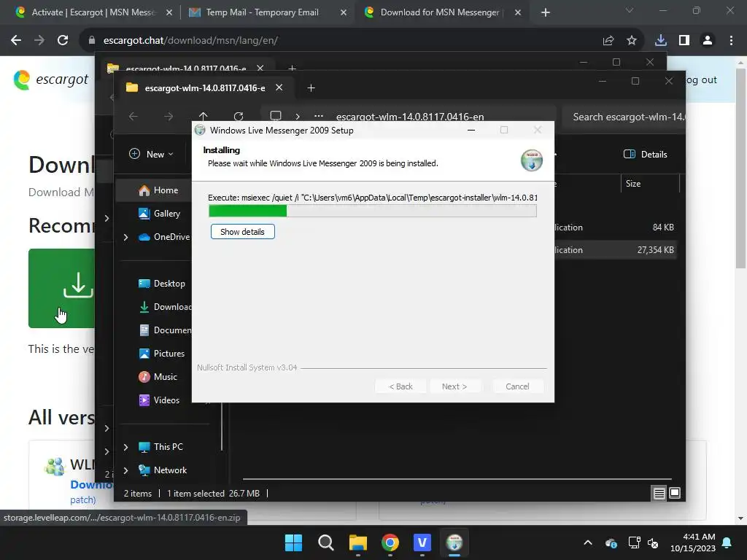This screenshot has width=747, height=560.
Task: Switch to the Temp Mail tab
Action: click(x=262, y=12)
